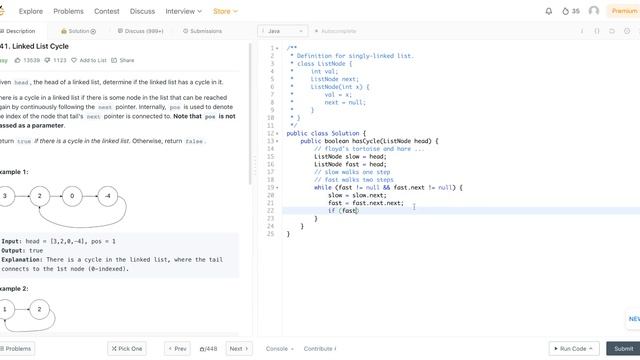
Task: Expand the Store dropdown in top navigation
Action: tap(225, 11)
